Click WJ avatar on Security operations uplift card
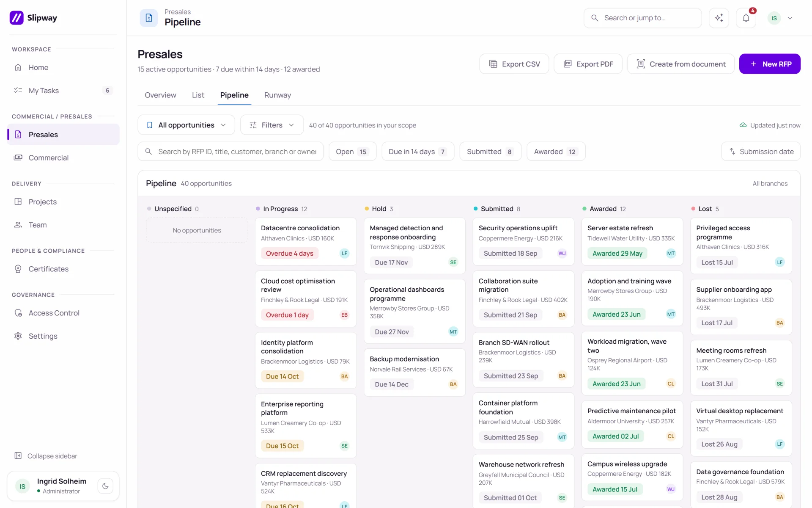Screen dimensions: 812x508 pos(562,254)
